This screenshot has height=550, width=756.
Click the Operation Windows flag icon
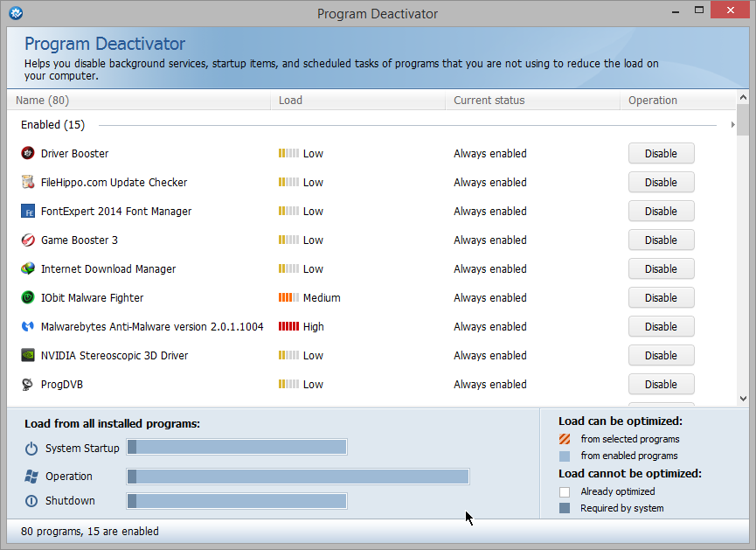point(31,477)
